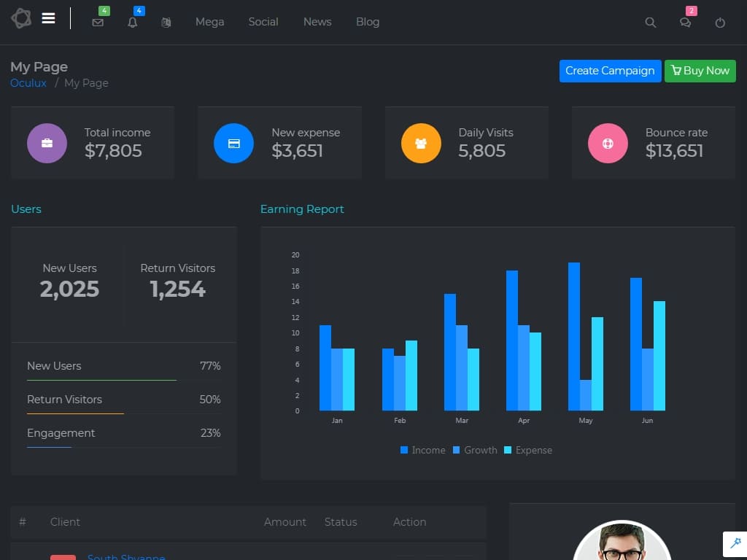Click the green Buy Now button
The width and height of the screenshot is (747, 560).
(x=700, y=71)
